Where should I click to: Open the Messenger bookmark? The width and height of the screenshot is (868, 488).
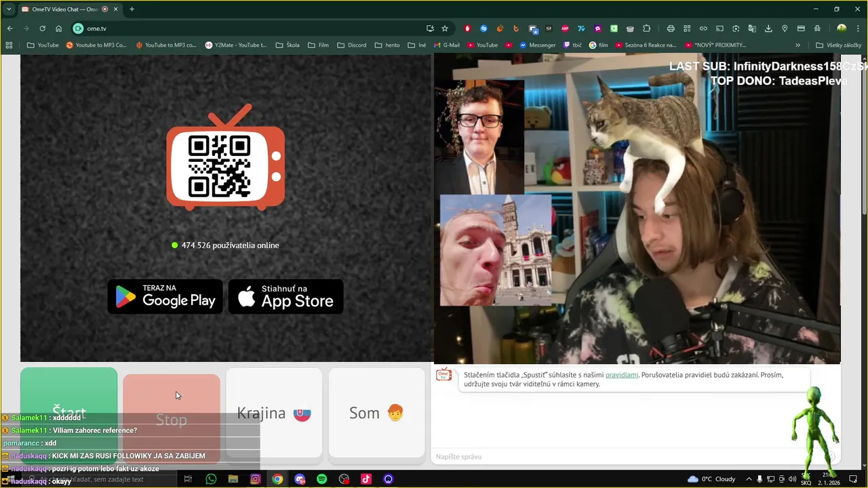[537, 45]
